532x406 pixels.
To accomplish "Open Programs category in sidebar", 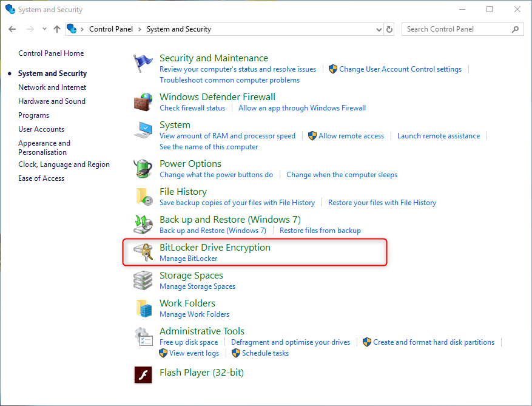I will pos(33,115).
